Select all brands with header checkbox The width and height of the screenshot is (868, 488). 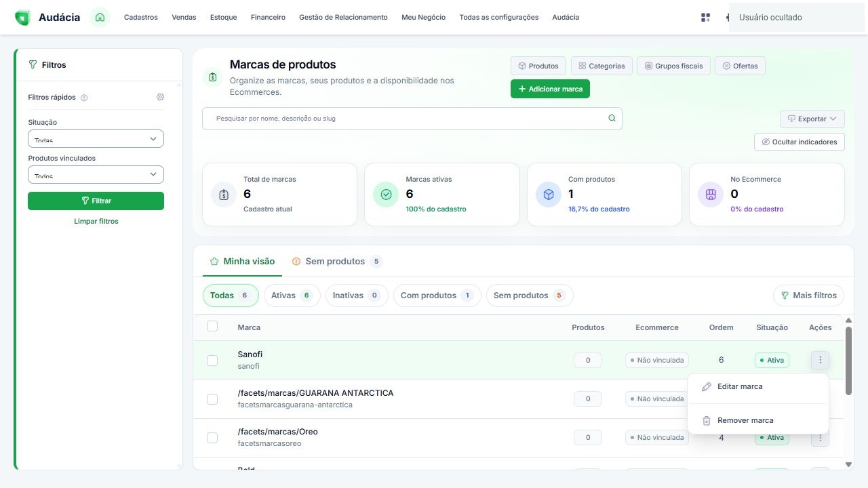point(212,326)
